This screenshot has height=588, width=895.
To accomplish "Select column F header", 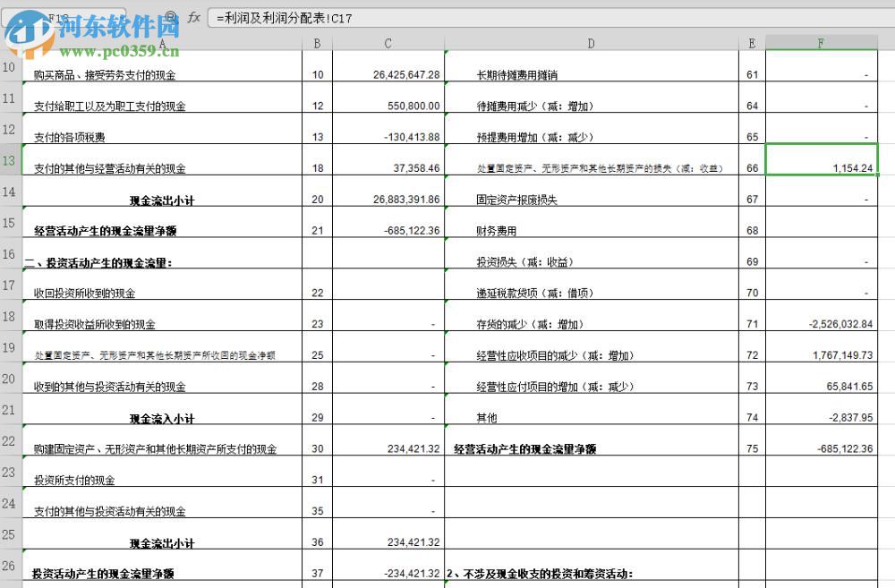I will click(x=821, y=41).
